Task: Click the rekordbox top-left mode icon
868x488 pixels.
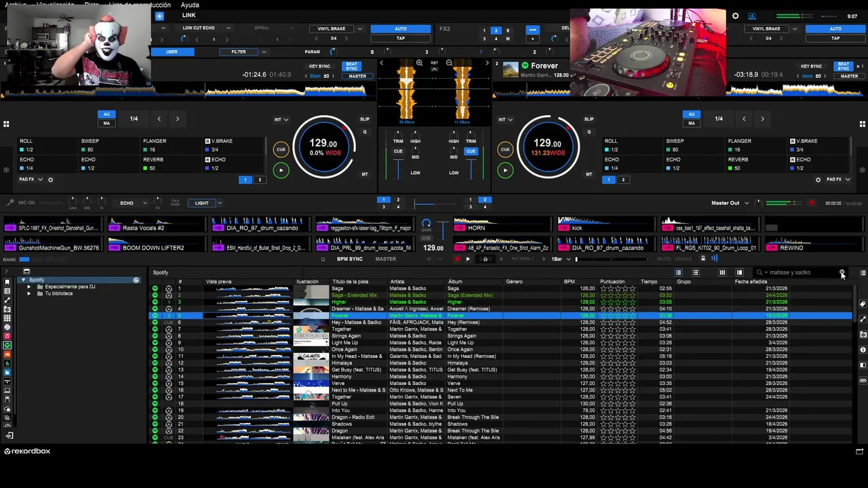Action: [x=159, y=16]
